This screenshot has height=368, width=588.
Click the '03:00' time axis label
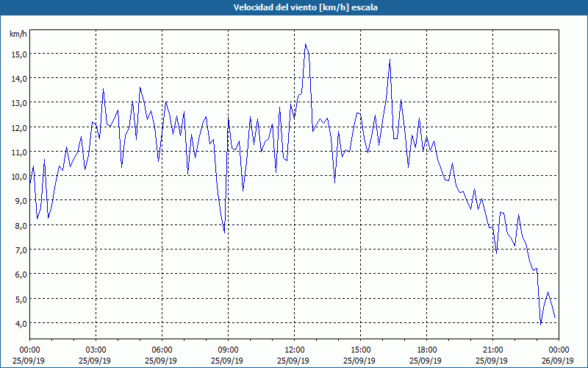tap(96, 350)
